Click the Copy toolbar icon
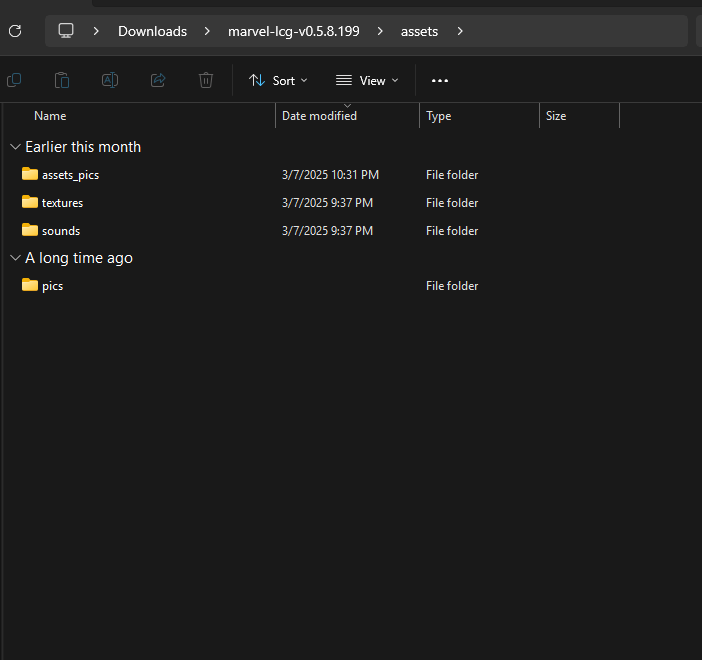702x660 pixels. click(x=14, y=80)
